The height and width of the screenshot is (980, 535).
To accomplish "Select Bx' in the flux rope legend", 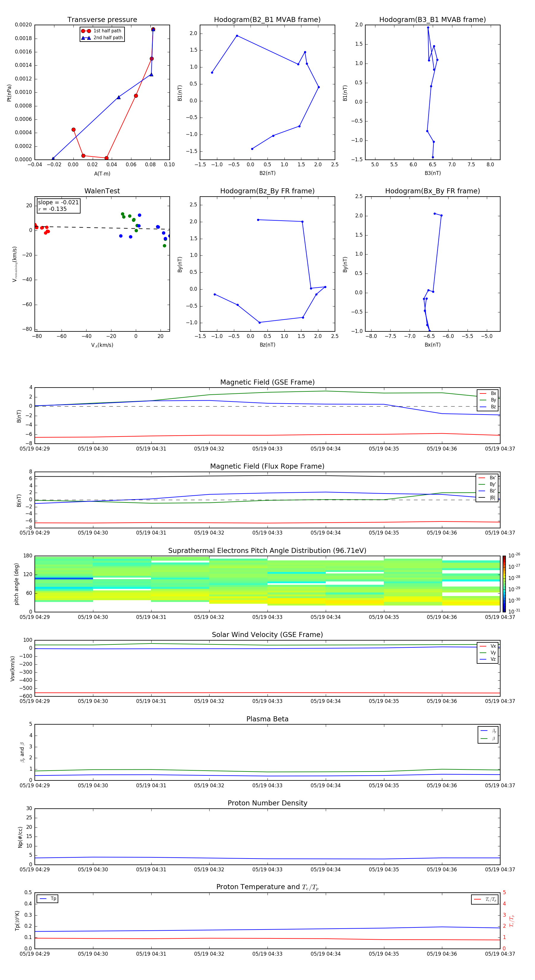I will click(x=487, y=478).
